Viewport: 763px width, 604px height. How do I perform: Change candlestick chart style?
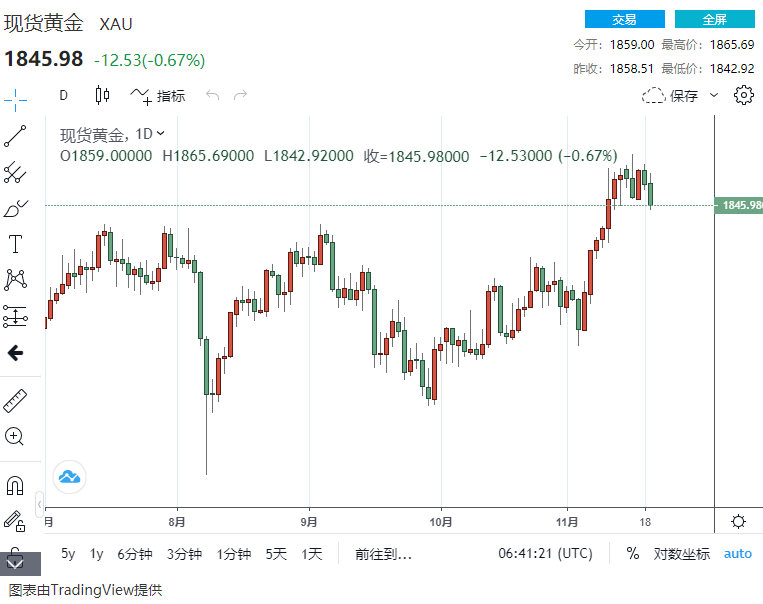pyautogui.click(x=102, y=96)
